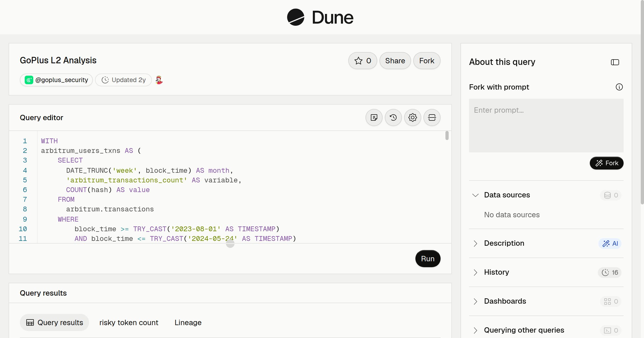Fork the query from header
The width and height of the screenshot is (644, 338).
[427, 61]
